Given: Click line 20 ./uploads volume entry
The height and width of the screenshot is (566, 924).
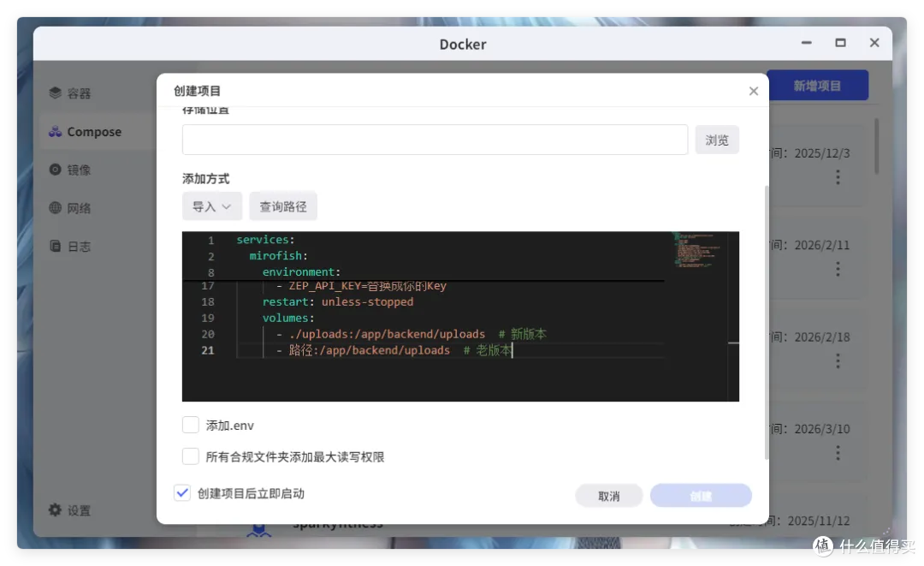Looking at the screenshot, I should 412,334.
